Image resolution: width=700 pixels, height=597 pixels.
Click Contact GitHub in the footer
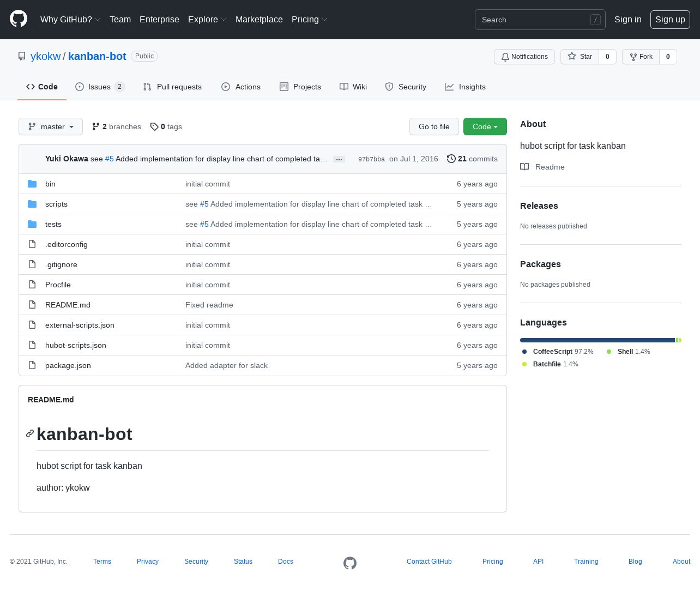(x=429, y=562)
